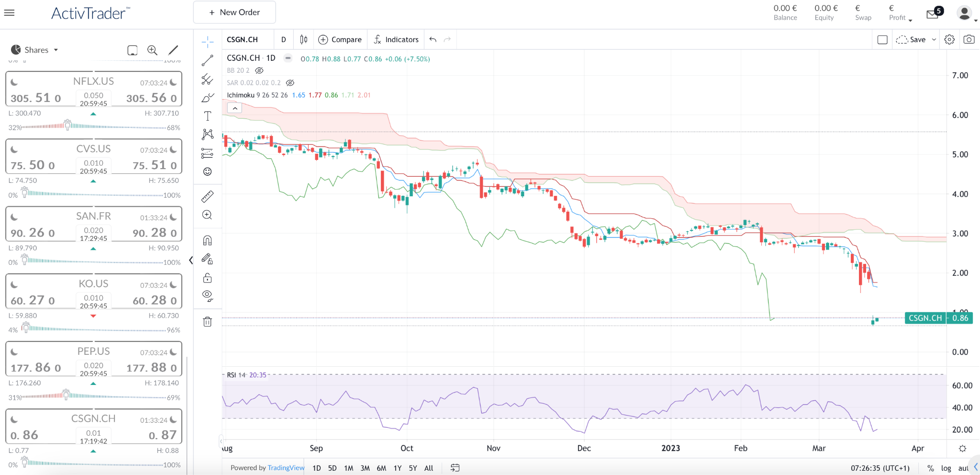This screenshot has height=475, width=980.
Task: Open the hamburger main menu
Action: pos(9,13)
